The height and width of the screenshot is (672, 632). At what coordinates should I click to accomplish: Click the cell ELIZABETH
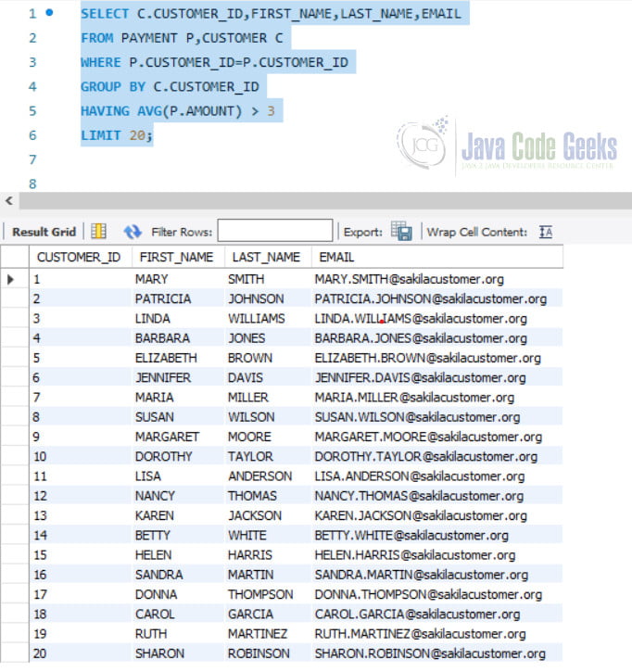pos(166,359)
